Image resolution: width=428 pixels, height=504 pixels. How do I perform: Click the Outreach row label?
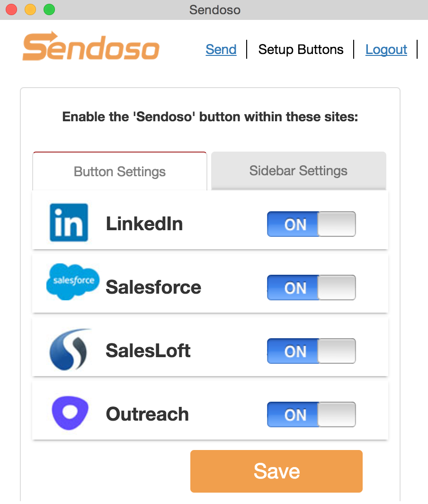click(x=147, y=414)
